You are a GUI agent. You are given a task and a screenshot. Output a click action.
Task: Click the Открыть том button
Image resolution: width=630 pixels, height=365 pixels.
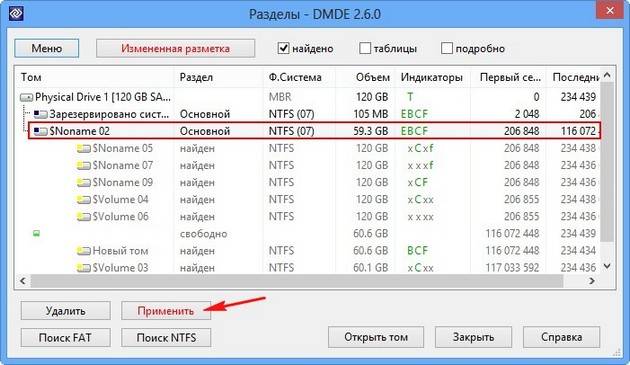376,337
